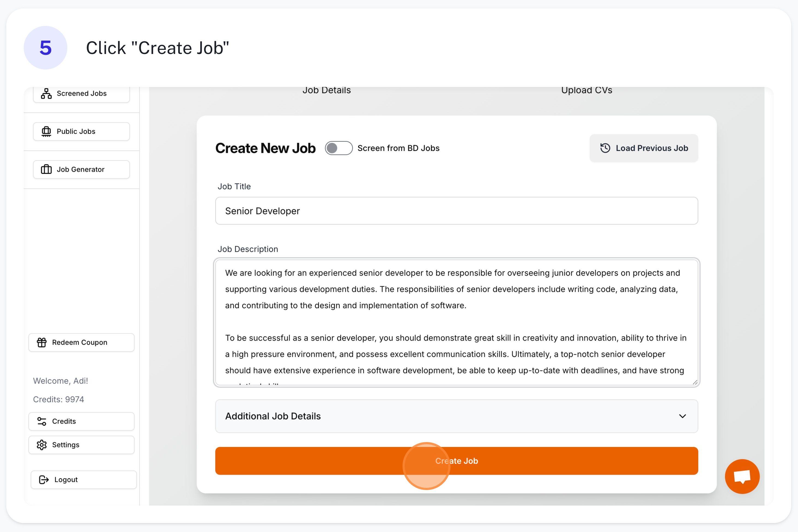Screen dimensions: 798x532
Task: Click the Settings gear icon
Action: [42, 445]
